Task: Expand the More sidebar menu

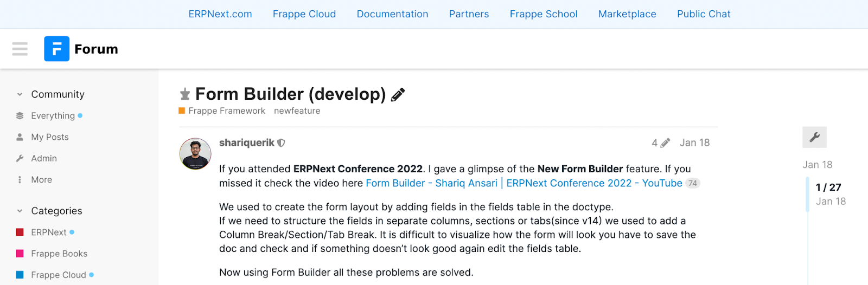Action: pyautogui.click(x=20, y=180)
